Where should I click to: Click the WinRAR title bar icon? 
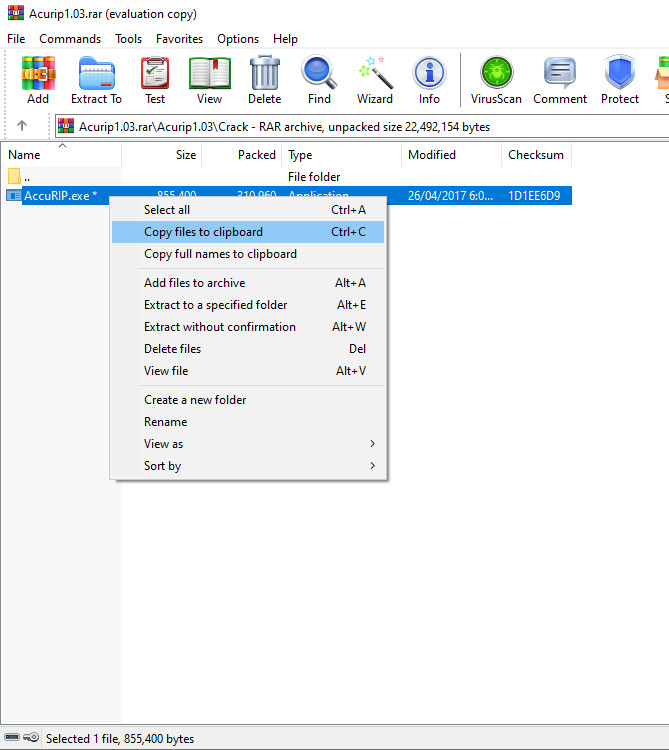(x=16, y=13)
